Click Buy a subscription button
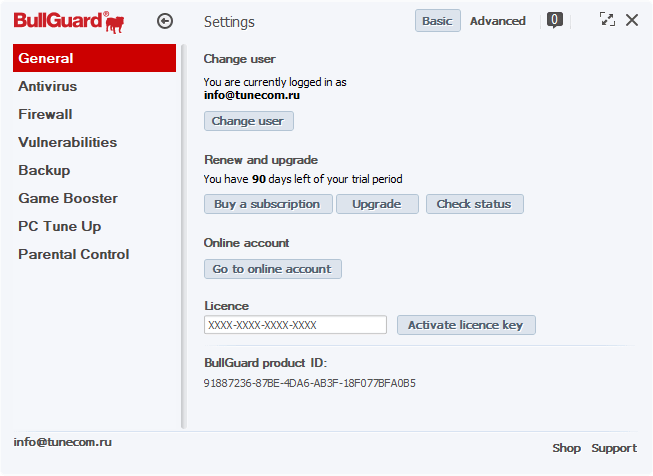This screenshot has width=653, height=476. click(268, 204)
